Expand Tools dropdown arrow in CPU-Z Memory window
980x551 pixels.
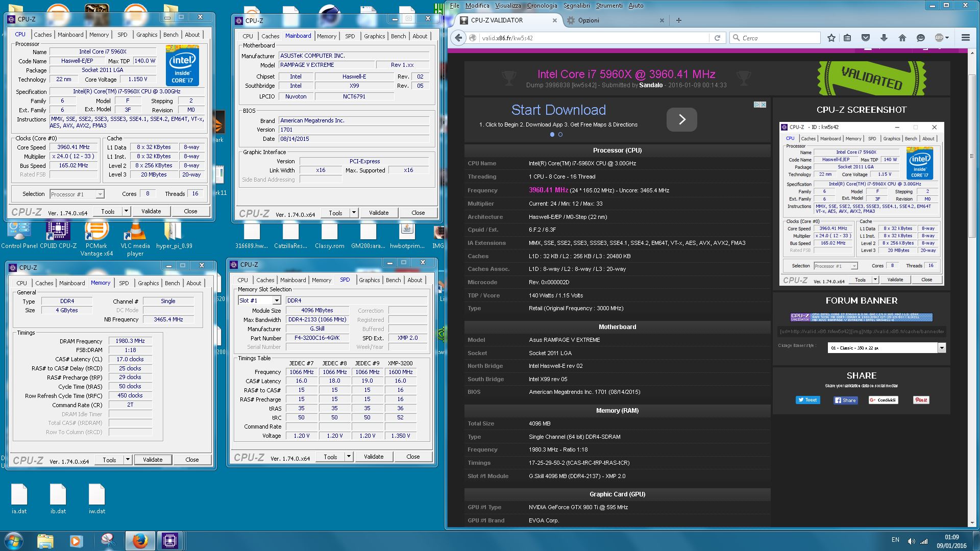coord(128,460)
